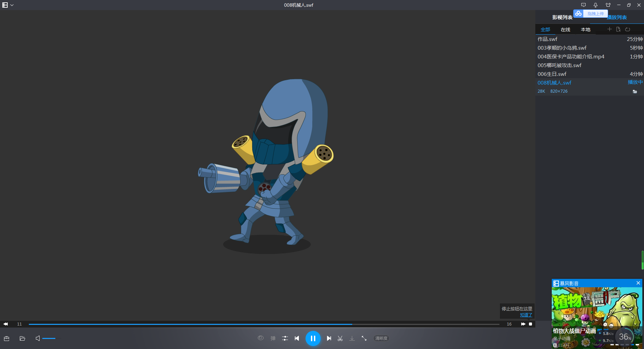The image size is (644, 349).
Task: Select 作品.swf in the playlist
Action: point(590,39)
